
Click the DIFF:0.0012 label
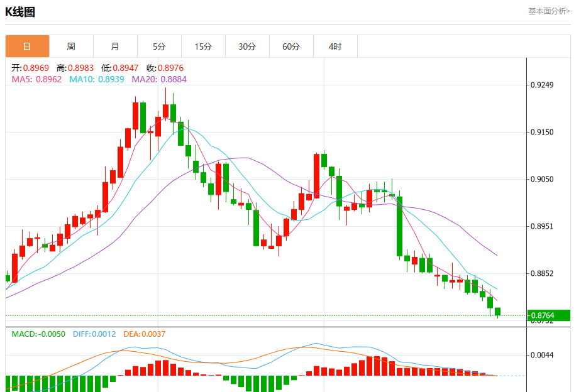click(x=94, y=334)
